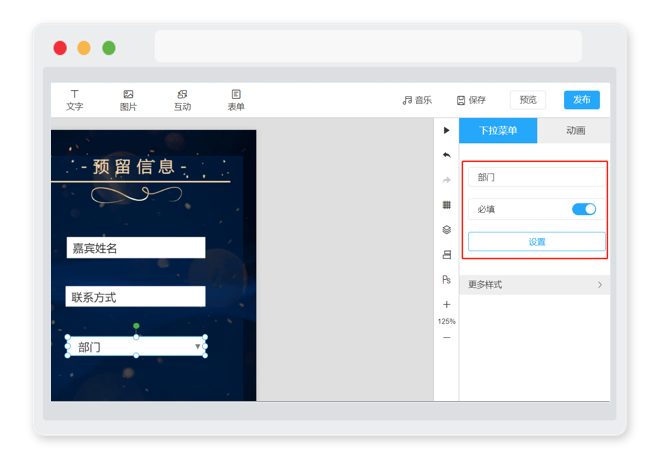Click the 部门 name input field in panel
660x461 pixels.
click(x=537, y=177)
